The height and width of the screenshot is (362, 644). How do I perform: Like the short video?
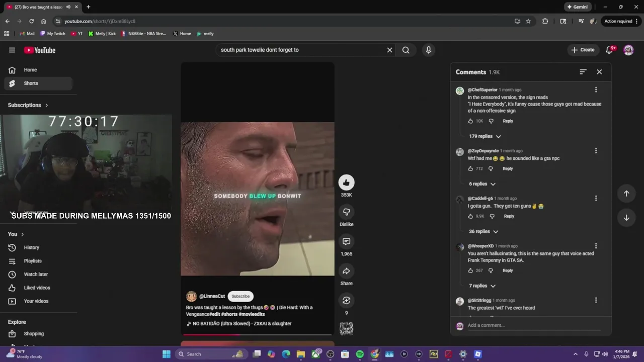point(346,183)
